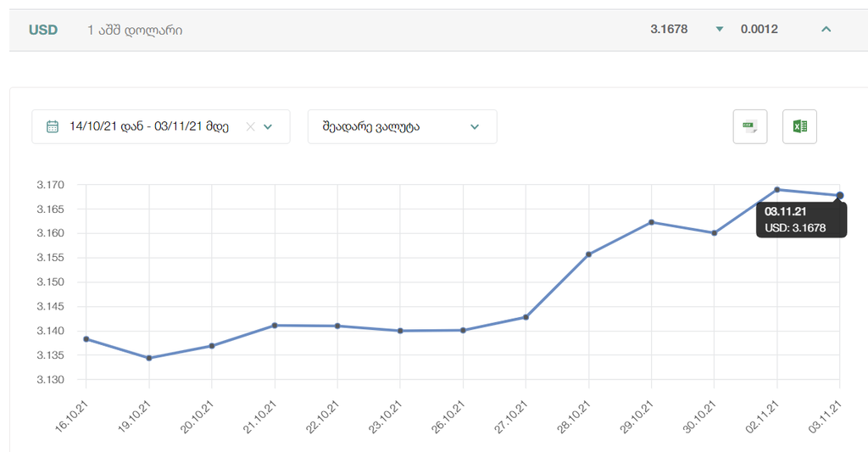
Task: Select the 27.10.21 rate point
Action: (x=526, y=317)
